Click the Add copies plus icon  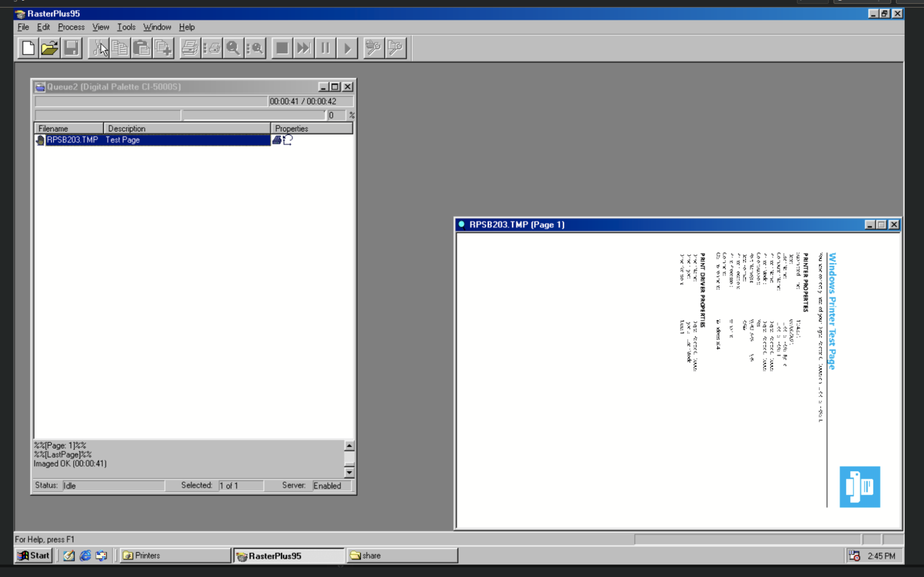click(x=163, y=48)
